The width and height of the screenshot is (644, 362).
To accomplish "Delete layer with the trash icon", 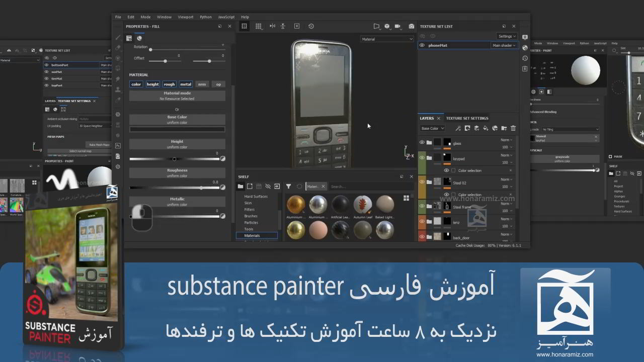I will click(x=513, y=128).
